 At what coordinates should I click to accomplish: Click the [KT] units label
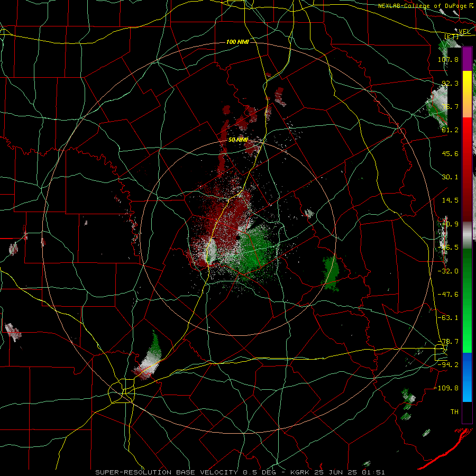[x=452, y=36]
